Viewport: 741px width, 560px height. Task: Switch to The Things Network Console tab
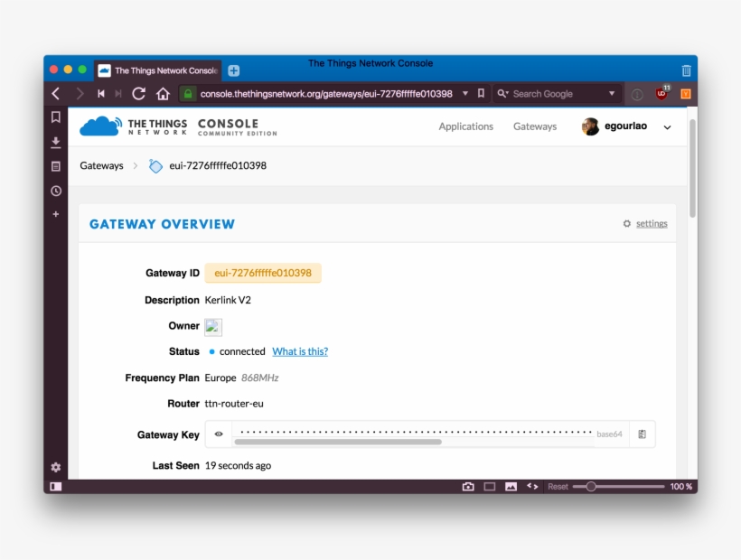pos(157,70)
